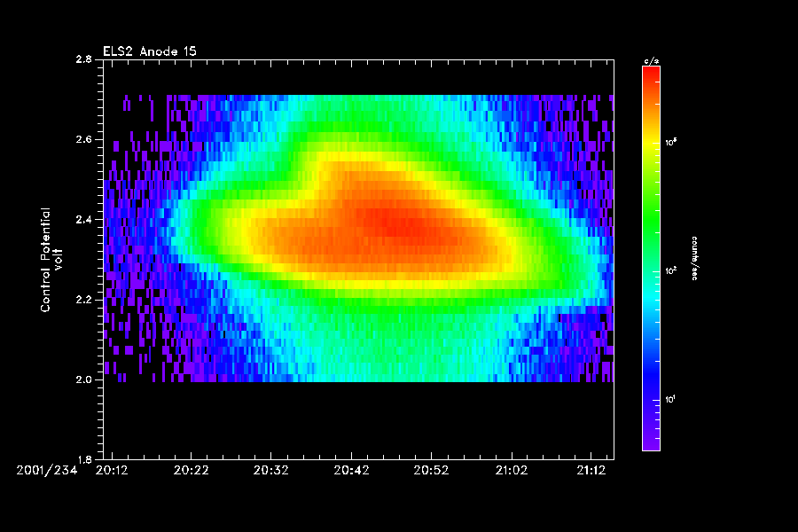Click the '2.6' y-axis tick label
The image size is (798, 532).
[x=84, y=139]
